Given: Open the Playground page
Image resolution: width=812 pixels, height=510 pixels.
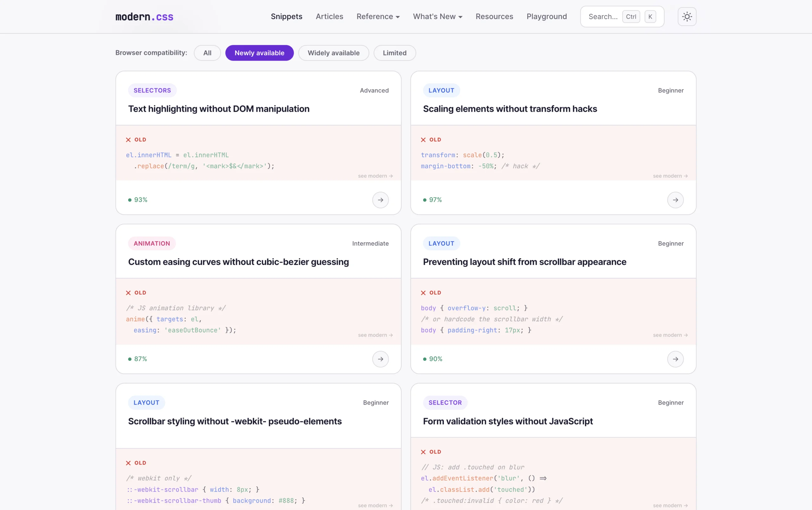Looking at the screenshot, I should click(547, 16).
